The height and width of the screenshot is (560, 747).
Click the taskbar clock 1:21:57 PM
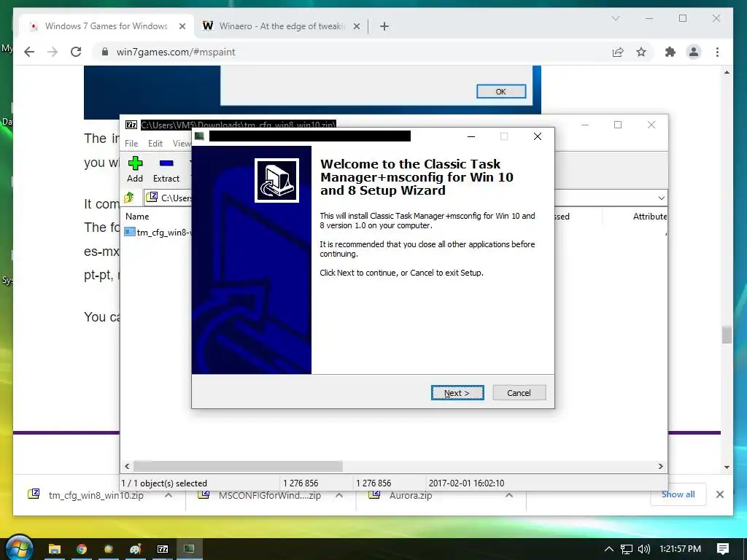[681, 549]
